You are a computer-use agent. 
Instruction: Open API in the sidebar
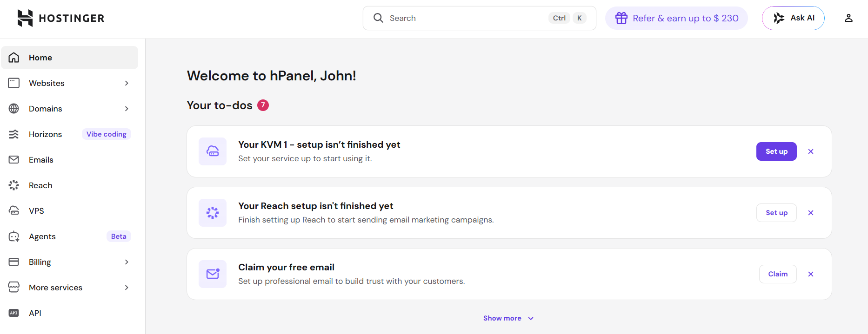[x=70, y=313]
